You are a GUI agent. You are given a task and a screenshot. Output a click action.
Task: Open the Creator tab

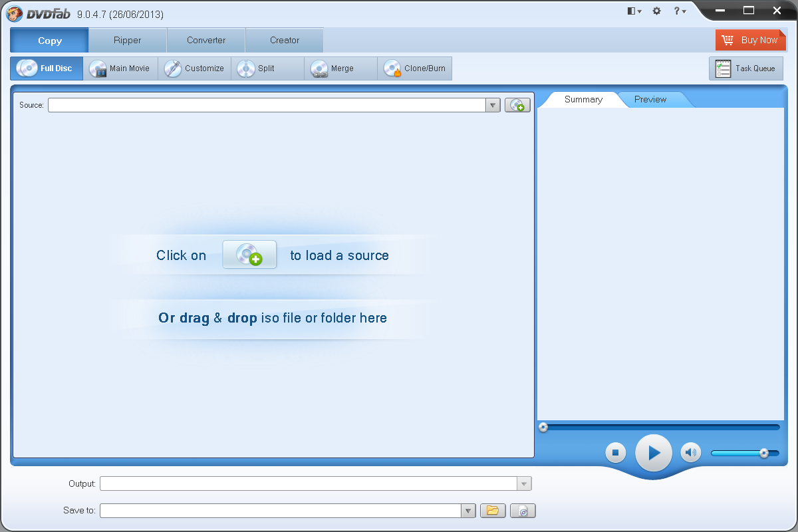click(285, 41)
